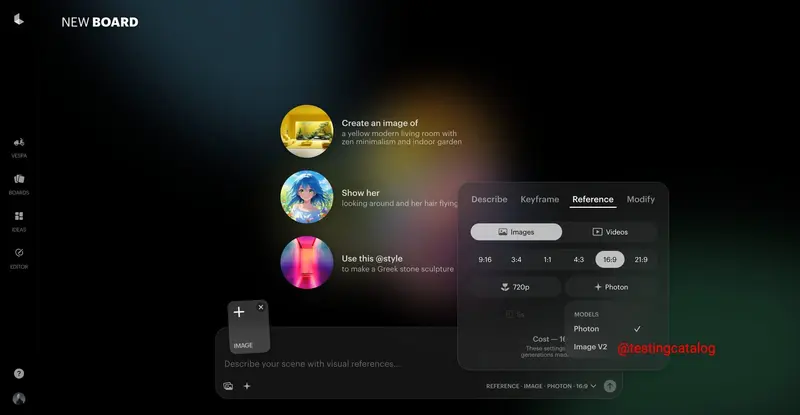
Task: Switch to the Describe tab
Action: tap(489, 200)
